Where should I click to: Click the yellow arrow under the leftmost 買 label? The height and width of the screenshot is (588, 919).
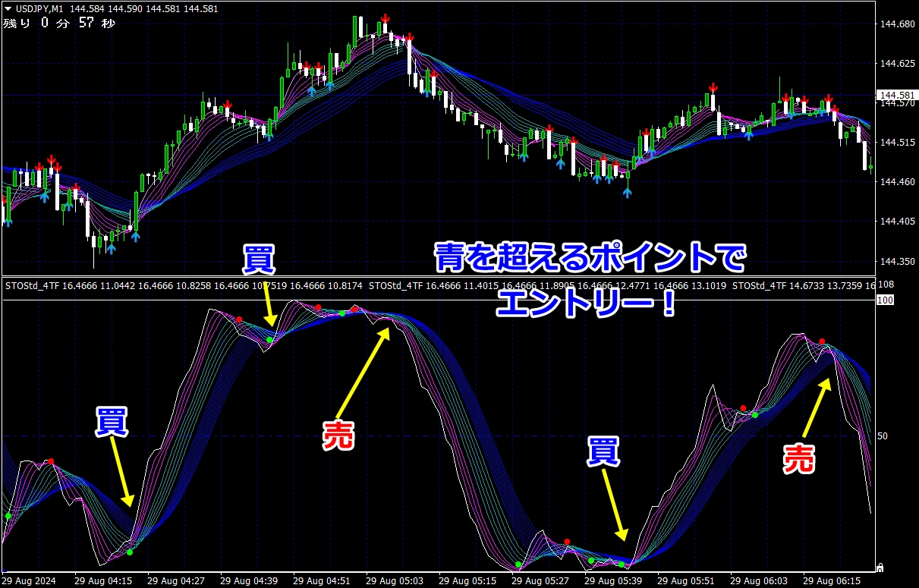click(x=121, y=476)
